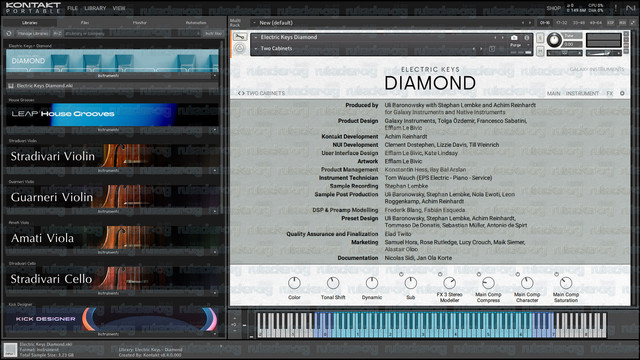Open the LIBRARY menu
The width and height of the screenshot is (640, 360).
[x=95, y=8]
